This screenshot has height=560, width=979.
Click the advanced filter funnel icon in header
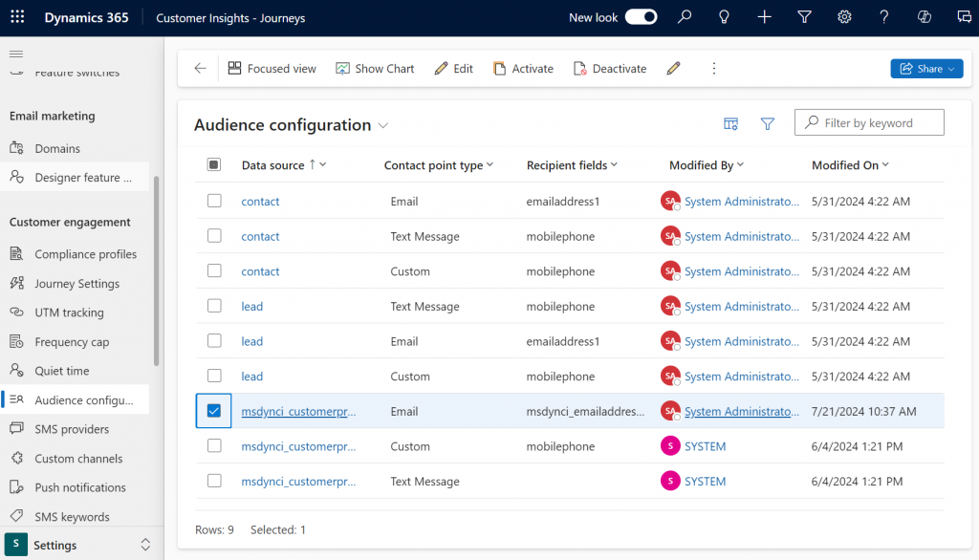pos(804,17)
